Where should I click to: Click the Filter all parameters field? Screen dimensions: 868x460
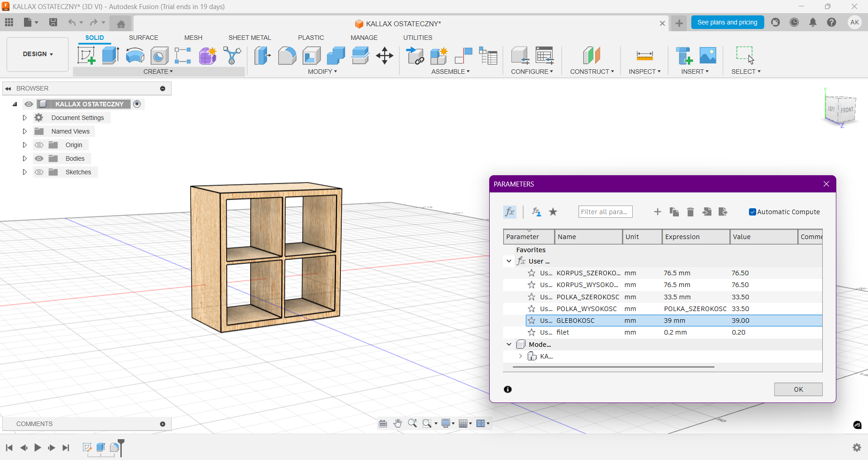pyautogui.click(x=605, y=212)
